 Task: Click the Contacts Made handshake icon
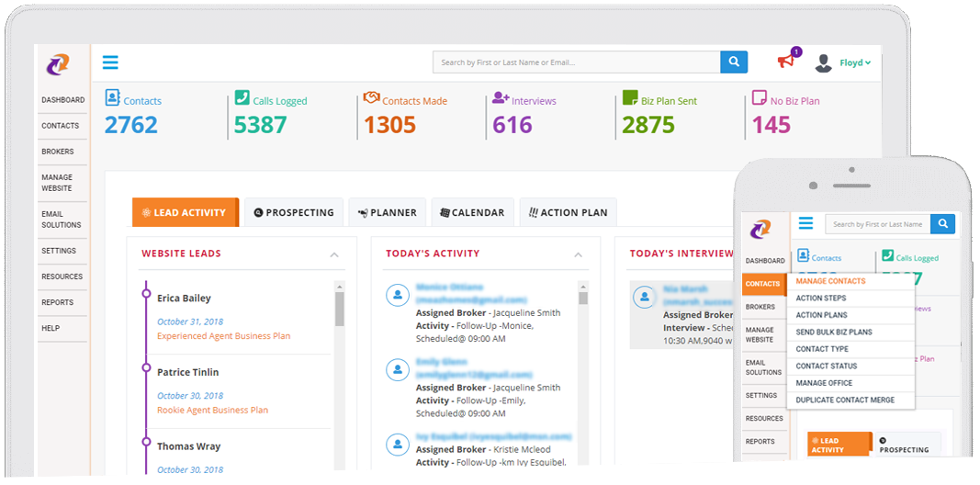pyautogui.click(x=371, y=99)
